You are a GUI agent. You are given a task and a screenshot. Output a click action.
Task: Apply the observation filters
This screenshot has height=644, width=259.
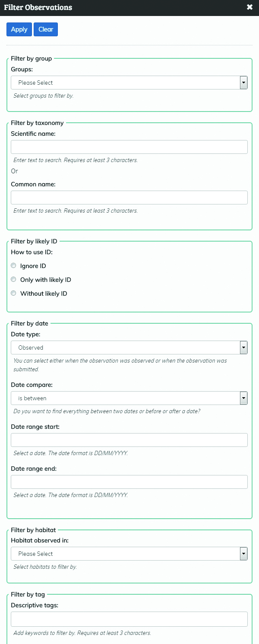click(x=19, y=29)
